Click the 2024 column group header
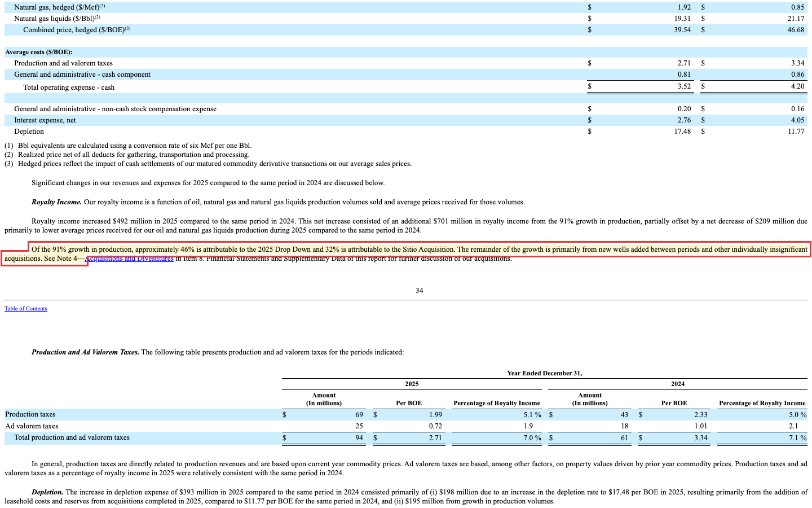812x508 pixels. (x=677, y=384)
